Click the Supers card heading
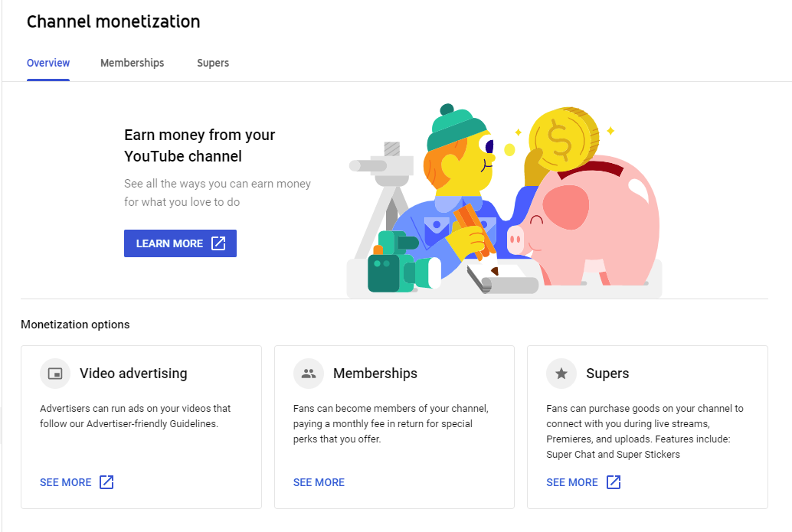792x532 pixels. pyautogui.click(x=607, y=374)
